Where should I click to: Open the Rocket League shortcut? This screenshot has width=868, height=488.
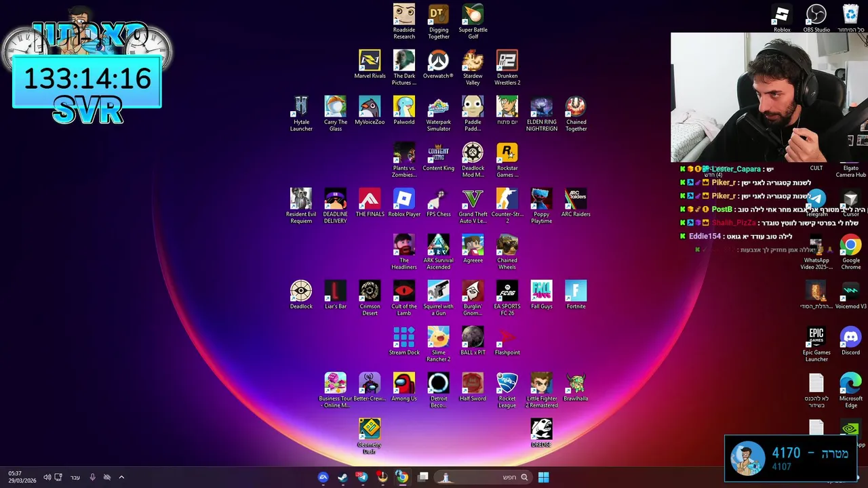coord(507,390)
